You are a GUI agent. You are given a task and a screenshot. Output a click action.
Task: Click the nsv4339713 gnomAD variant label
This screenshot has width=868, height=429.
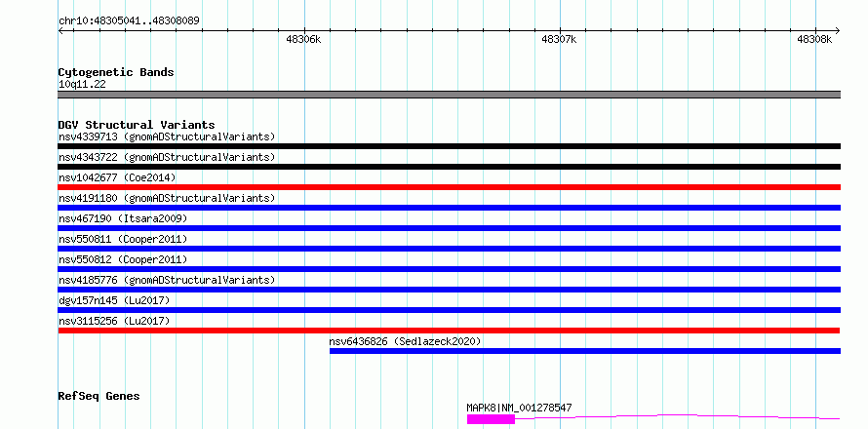pyautogui.click(x=167, y=136)
